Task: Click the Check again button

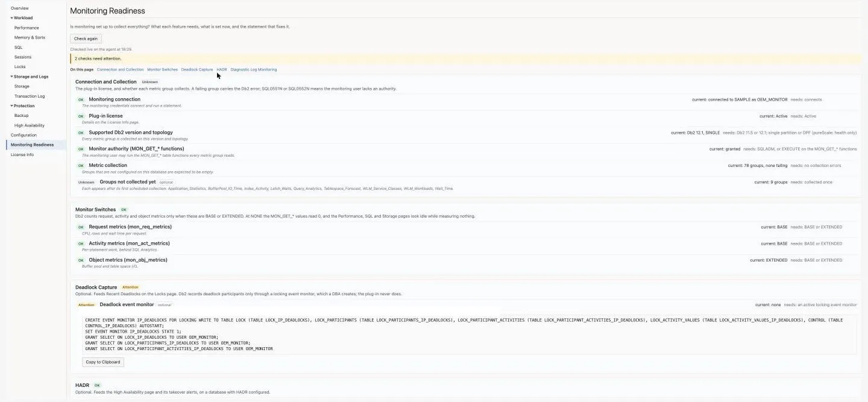Action: [x=86, y=39]
